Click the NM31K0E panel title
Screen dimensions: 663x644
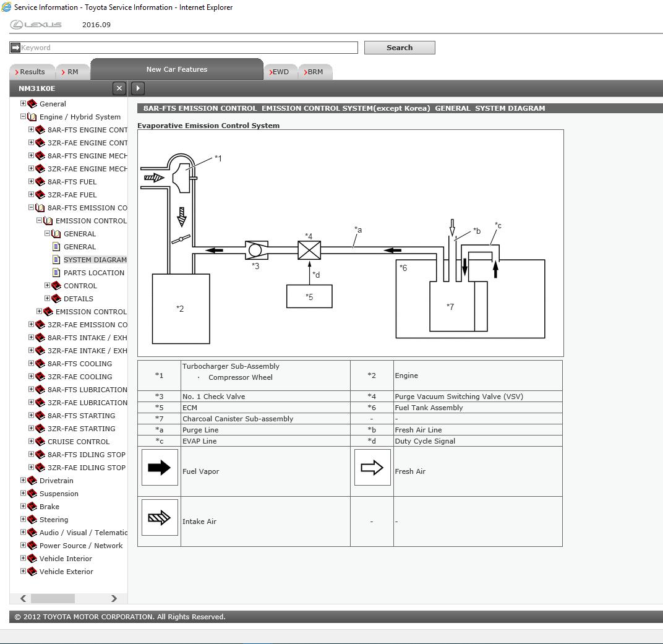[x=36, y=88]
